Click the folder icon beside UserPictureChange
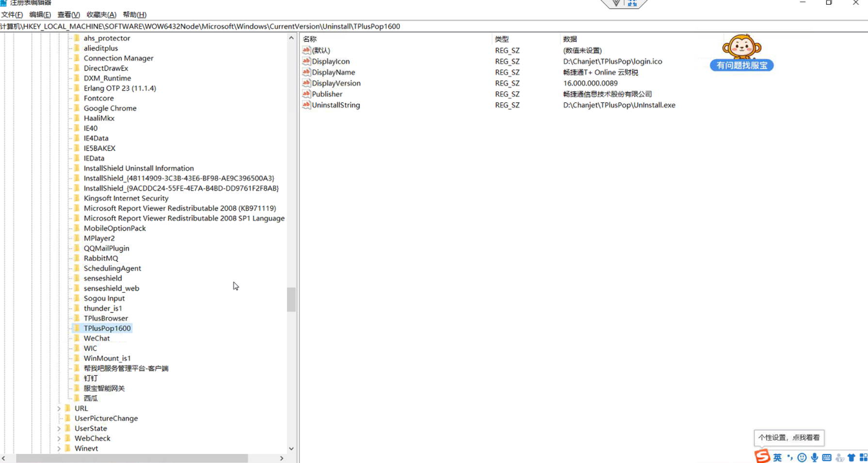The width and height of the screenshot is (868, 463). (67, 418)
